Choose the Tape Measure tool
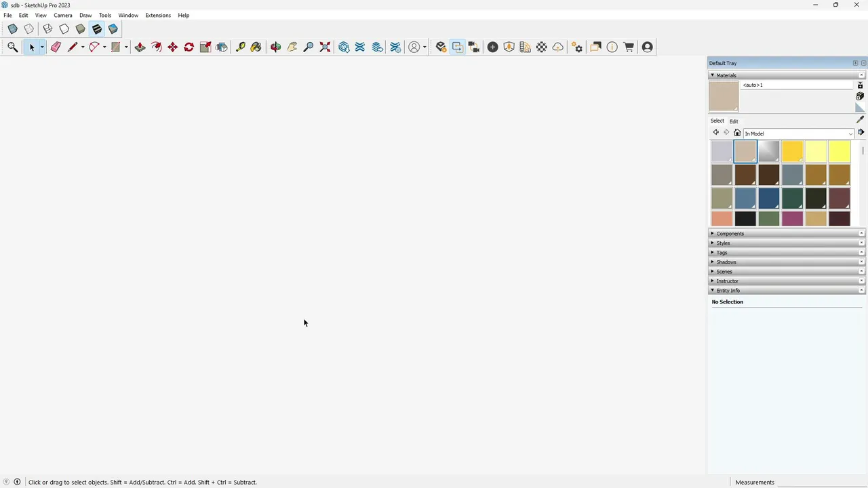The height and width of the screenshot is (488, 868). 240,47
